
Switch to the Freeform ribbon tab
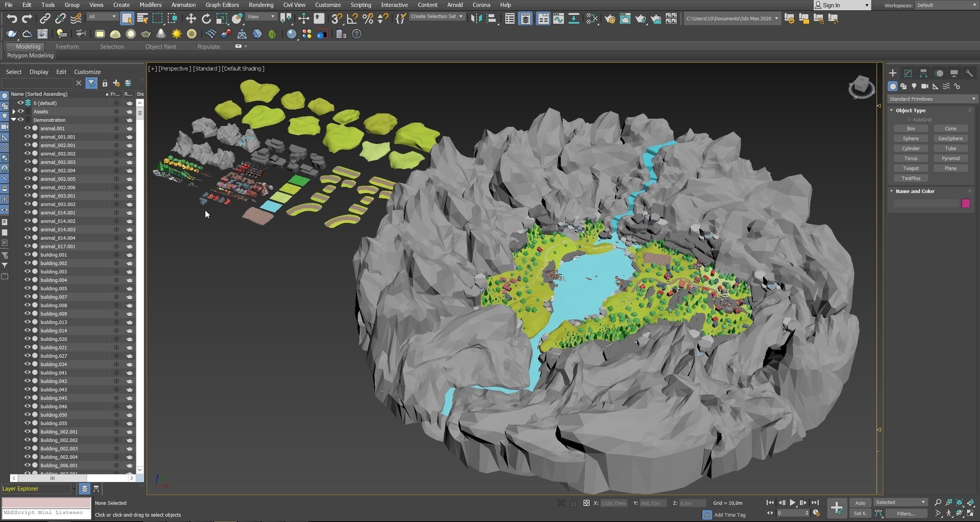67,46
